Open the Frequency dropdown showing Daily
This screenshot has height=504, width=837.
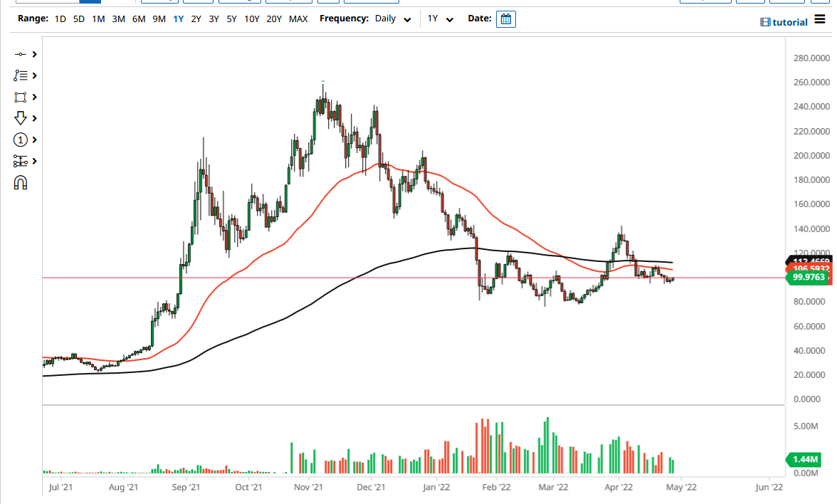click(x=391, y=19)
